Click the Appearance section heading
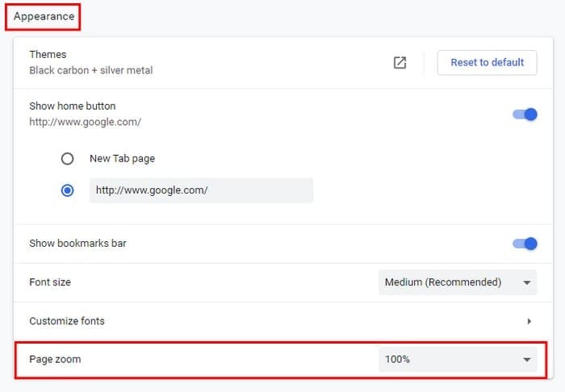Screen dimensions: 565x392 click(x=44, y=17)
